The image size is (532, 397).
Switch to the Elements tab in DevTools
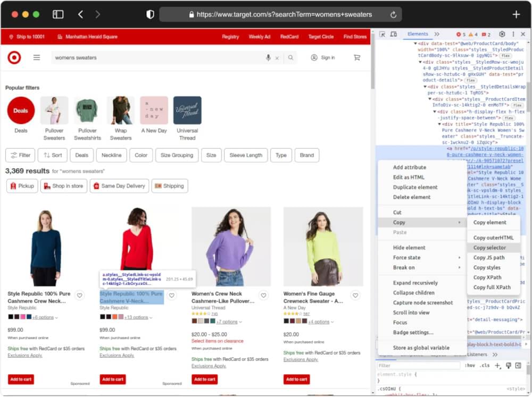pos(419,34)
